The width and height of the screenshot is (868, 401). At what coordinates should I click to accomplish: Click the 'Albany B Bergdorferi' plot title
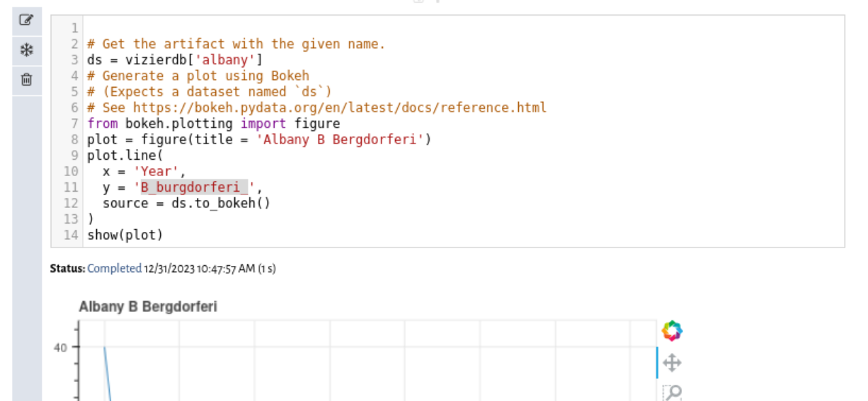148,307
